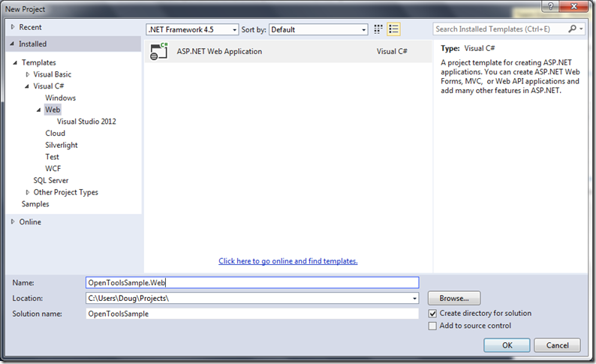This screenshot has width=596, height=364.
Task: Select the WCF template category
Action: [x=53, y=169]
